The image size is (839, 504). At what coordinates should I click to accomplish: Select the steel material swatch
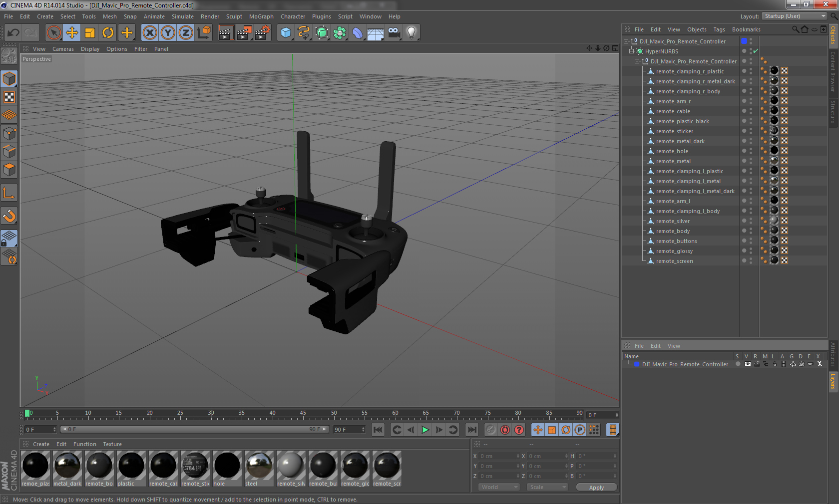(x=259, y=469)
